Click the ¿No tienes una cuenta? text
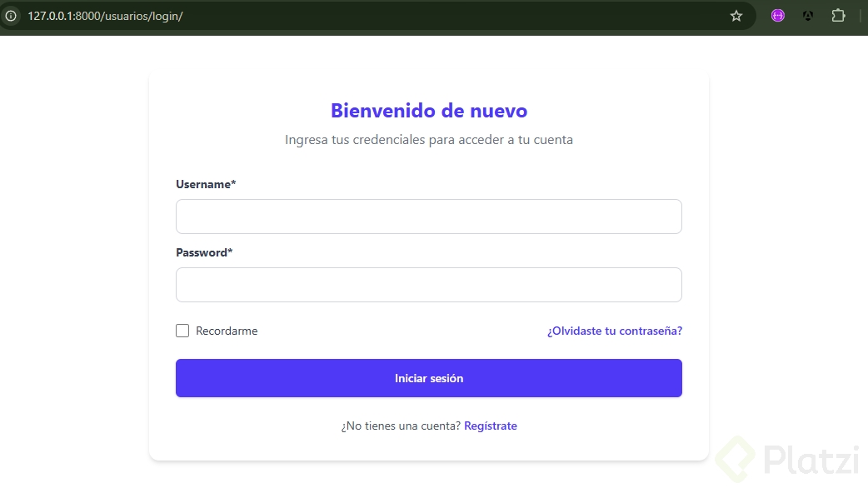This screenshot has width=868, height=488. (401, 426)
